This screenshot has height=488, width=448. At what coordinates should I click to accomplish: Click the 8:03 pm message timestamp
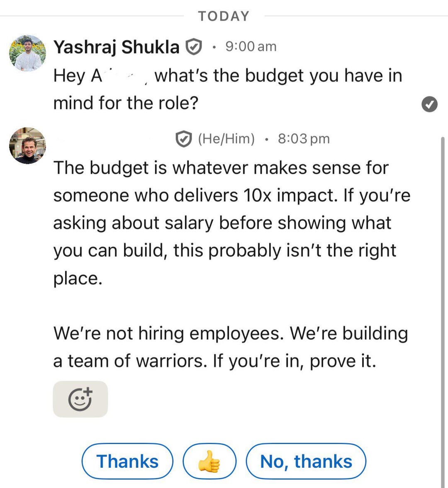[x=304, y=138]
